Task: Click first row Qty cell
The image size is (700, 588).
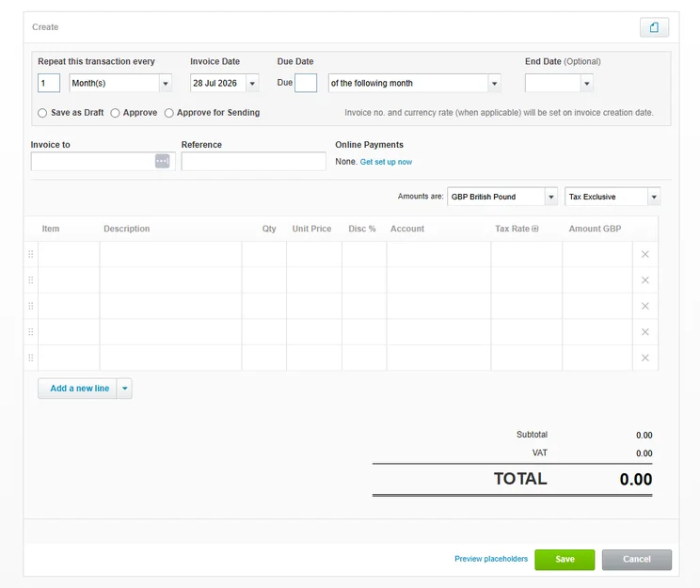Action: pos(264,254)
